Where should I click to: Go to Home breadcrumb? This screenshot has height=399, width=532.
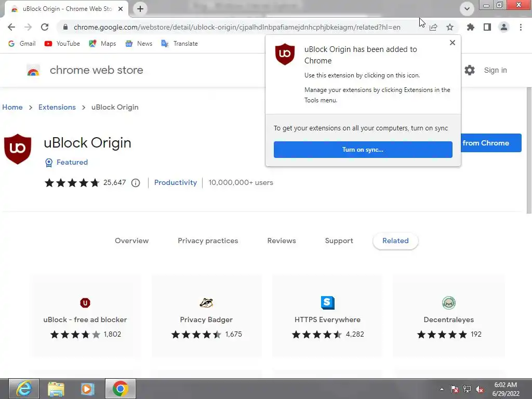pyautogui.click(x=12, y=107)
